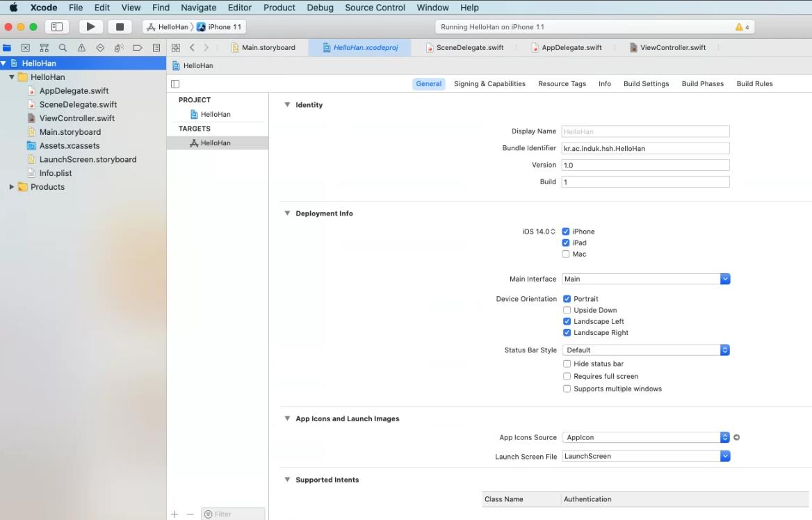Open the Project navigator folder icon

coord(7,48)
